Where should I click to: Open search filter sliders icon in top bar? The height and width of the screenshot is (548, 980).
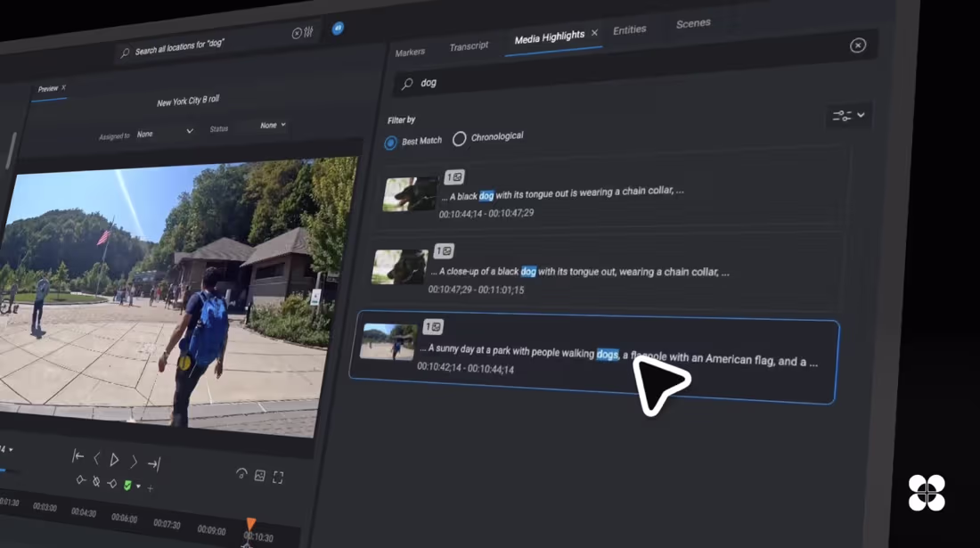click(309, 31)
